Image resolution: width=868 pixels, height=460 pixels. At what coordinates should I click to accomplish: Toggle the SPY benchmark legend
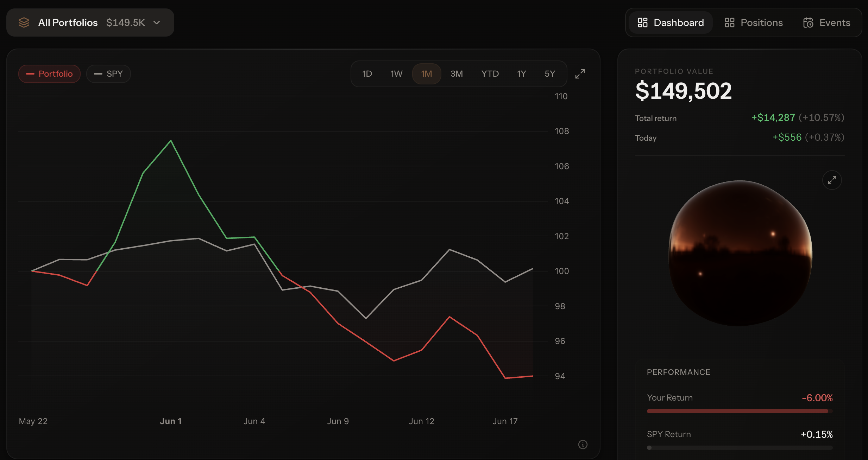click(108, 74)
